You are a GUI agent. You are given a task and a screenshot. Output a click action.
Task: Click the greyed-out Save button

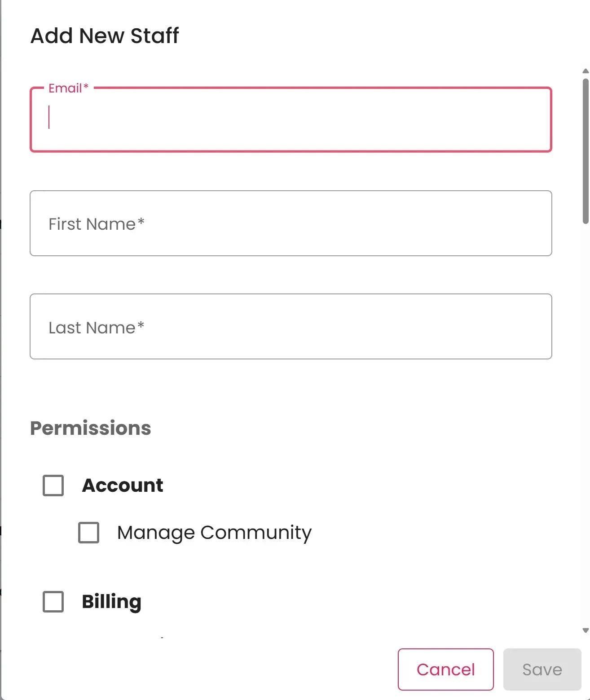(542, 669)
